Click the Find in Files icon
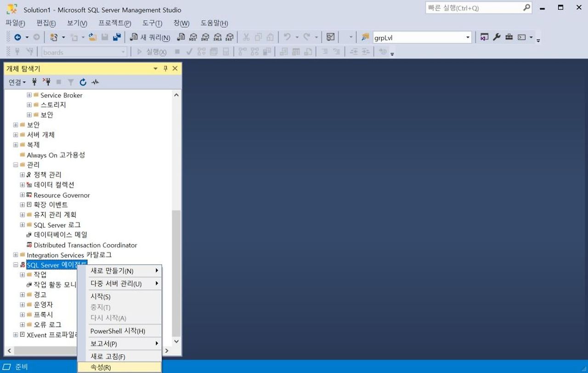Viewport: 588px width, 373px height. (365, 38)
